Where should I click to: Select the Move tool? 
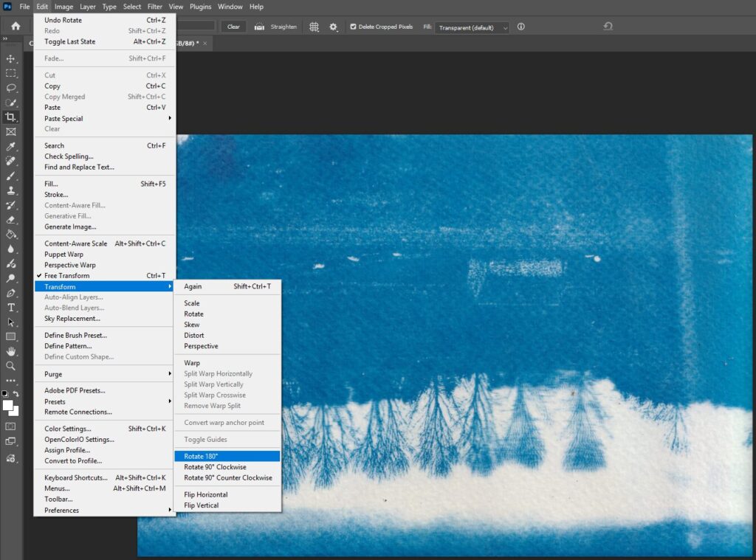pyautogui.click(x=10, y=59)
